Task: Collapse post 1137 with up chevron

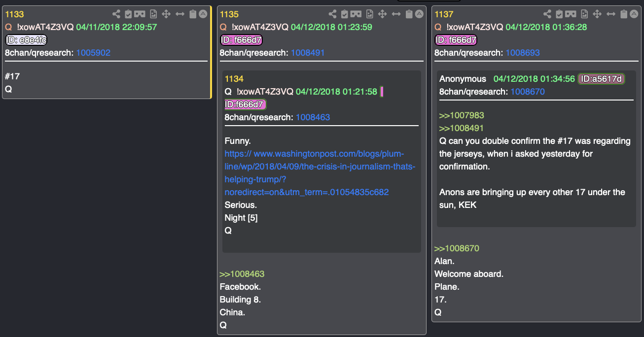Action: (634, 14)
